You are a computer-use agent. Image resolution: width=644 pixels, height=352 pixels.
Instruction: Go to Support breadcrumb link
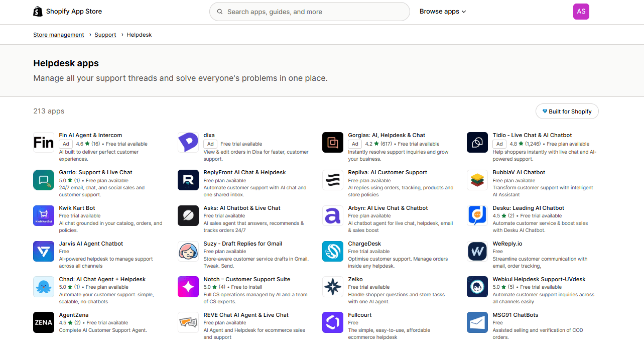click(105, 35)
